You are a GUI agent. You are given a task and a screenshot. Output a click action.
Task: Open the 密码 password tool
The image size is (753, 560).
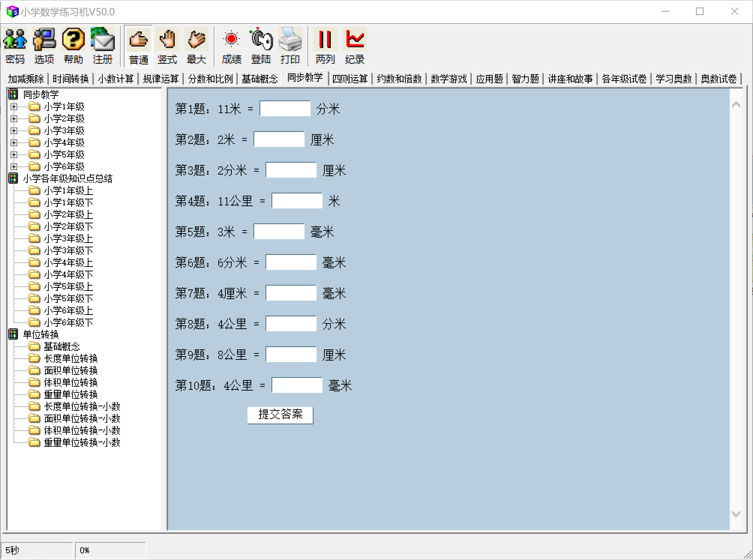(x=15, y=46)
